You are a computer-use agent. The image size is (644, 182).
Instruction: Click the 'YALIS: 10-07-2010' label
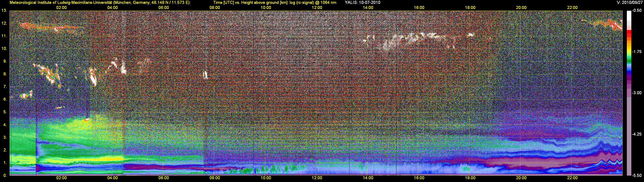[x=363, y=3]
